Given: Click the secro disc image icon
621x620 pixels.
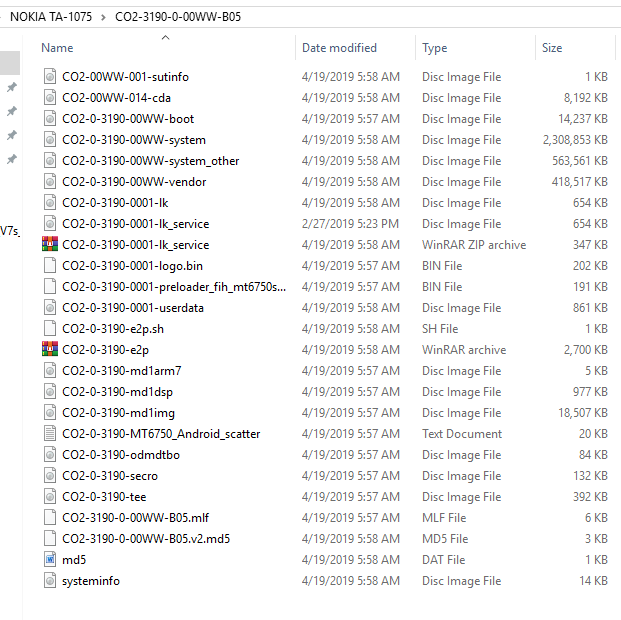Looking at the screenshot, I should 50,475.
